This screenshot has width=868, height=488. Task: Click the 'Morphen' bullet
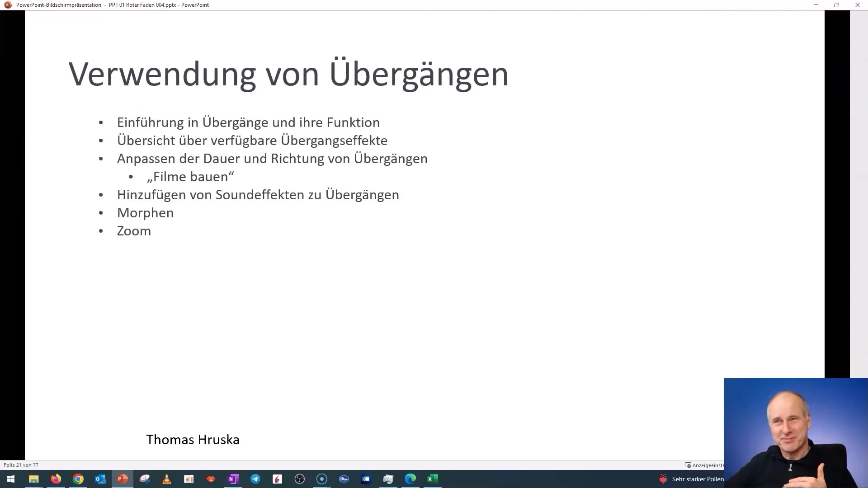(x=145, y=213)
